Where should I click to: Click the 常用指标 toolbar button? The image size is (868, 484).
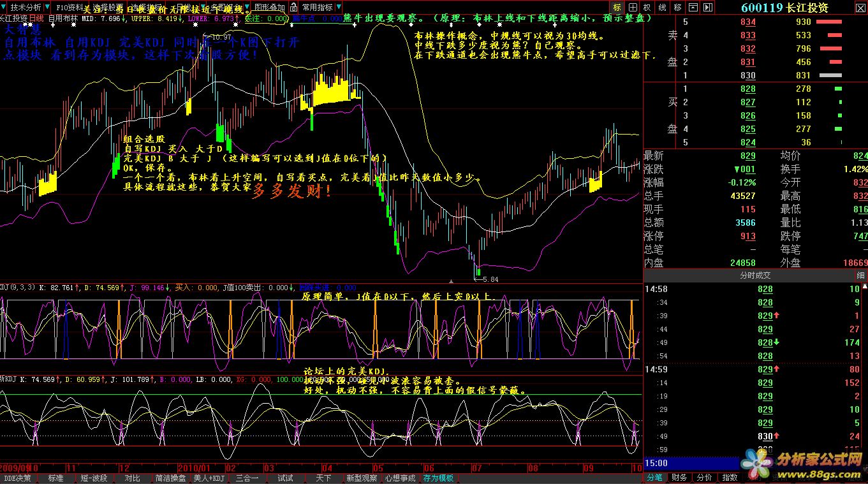coord(317,7)
